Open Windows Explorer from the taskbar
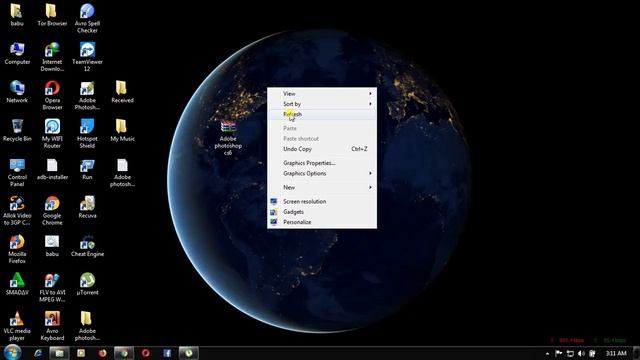The height and width of the screenshot is (360, 640). pos(60,353)
